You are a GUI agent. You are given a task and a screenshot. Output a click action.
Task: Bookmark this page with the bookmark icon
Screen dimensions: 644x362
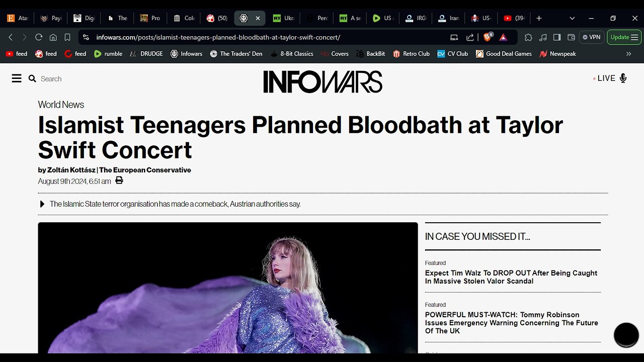coord(67,37)
